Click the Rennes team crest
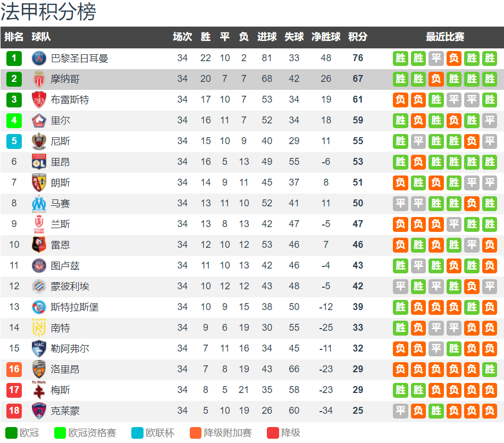This screenshot has height=443, width=504. tap(39, 245)
